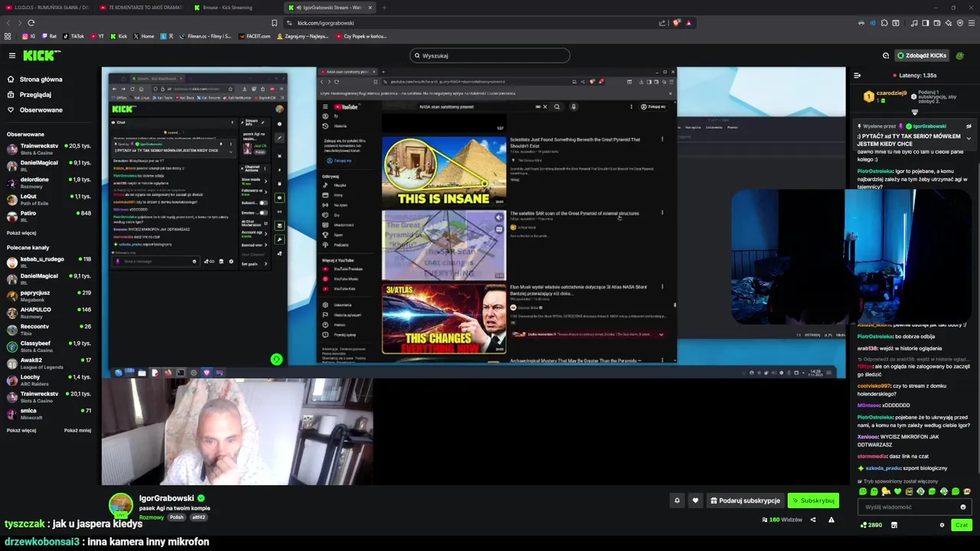Open the notifications bell in Kick header
The height and width of the screenshot is (551, 980).
pos(886,55)
